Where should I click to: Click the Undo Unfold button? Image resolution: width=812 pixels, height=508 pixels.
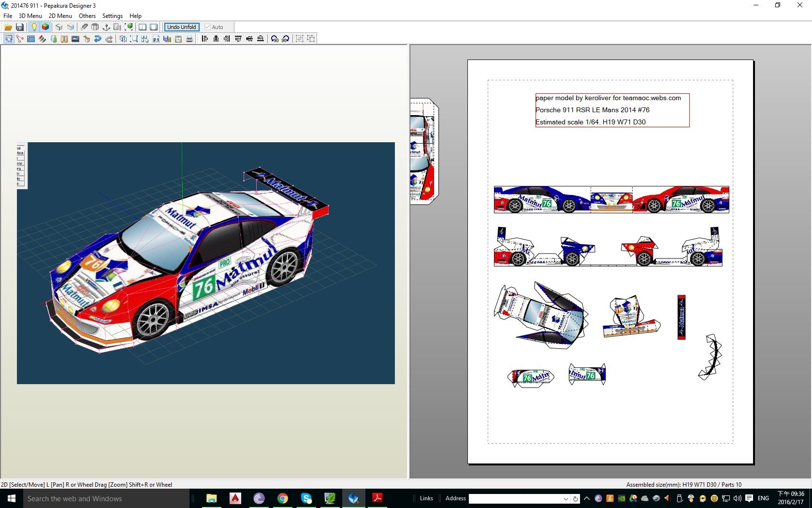pos(181,27)
